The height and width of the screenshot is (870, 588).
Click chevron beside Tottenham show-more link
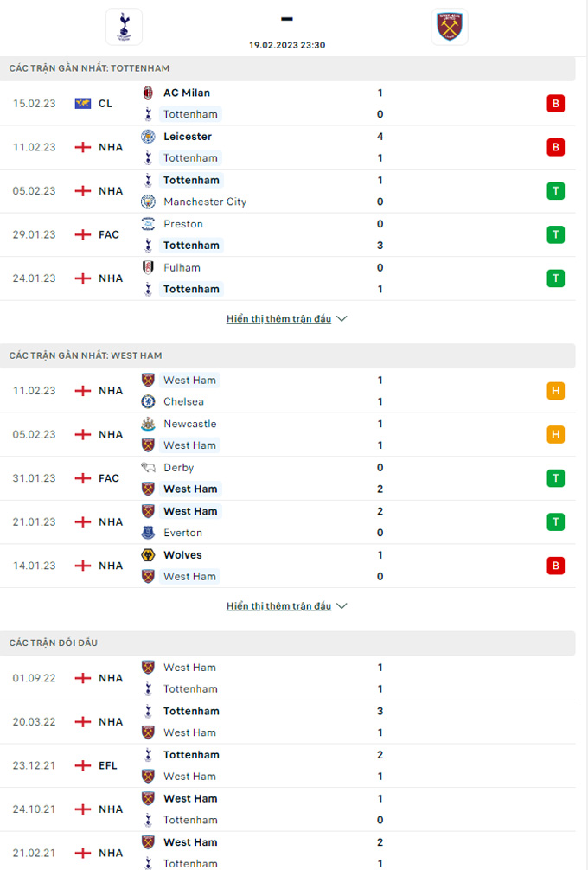pos(342,319)
